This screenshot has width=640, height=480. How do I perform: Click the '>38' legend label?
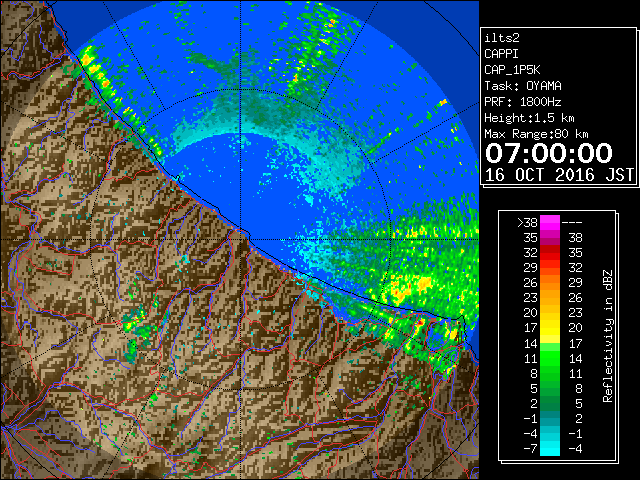(527, 223)
